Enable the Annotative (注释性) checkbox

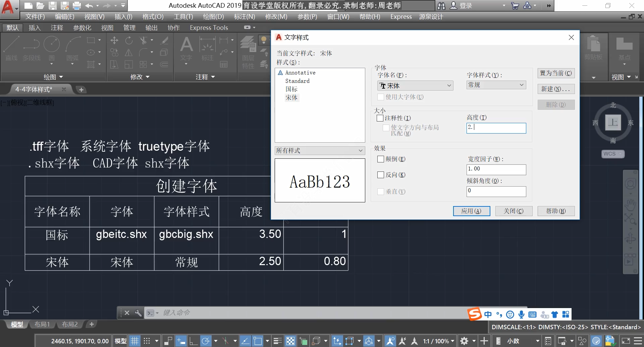[x=380, y=118]
